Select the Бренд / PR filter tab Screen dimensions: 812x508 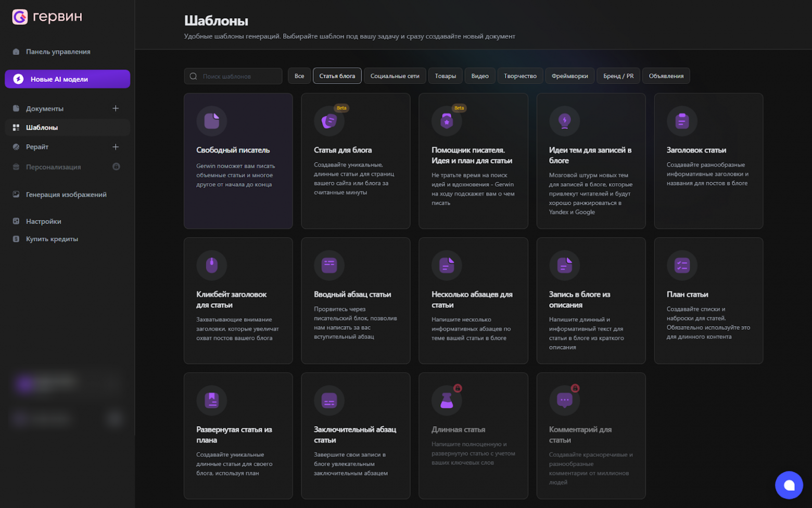point(618,76)
